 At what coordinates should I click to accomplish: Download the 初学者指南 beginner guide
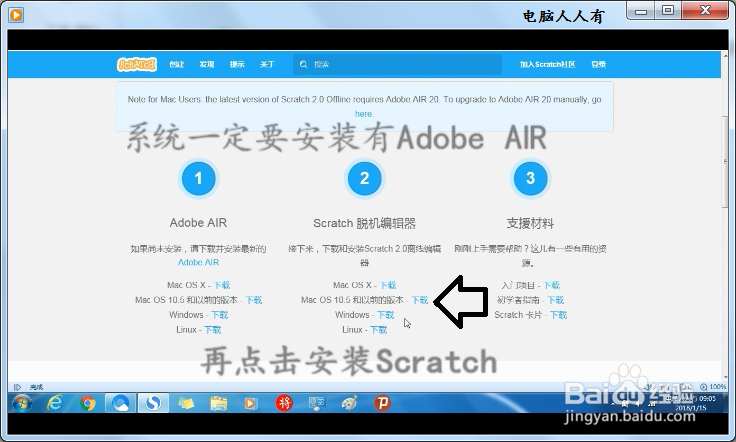tap(556, 300)
